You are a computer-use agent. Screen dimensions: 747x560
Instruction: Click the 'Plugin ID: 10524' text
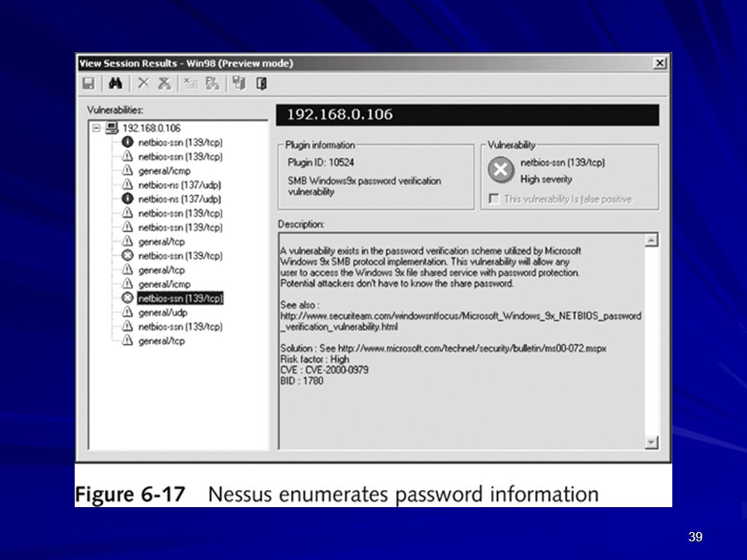pyautogui.click(x=321, y=163)
